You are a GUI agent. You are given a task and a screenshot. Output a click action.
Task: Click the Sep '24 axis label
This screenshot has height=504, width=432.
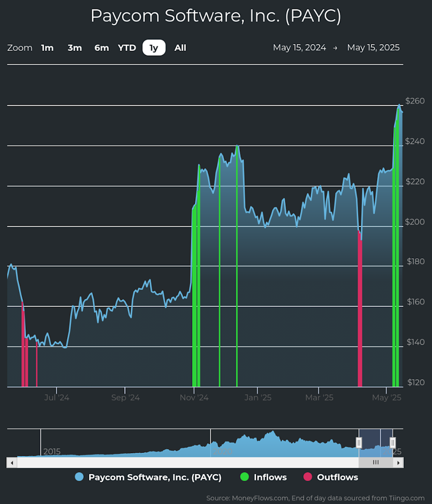126,398
